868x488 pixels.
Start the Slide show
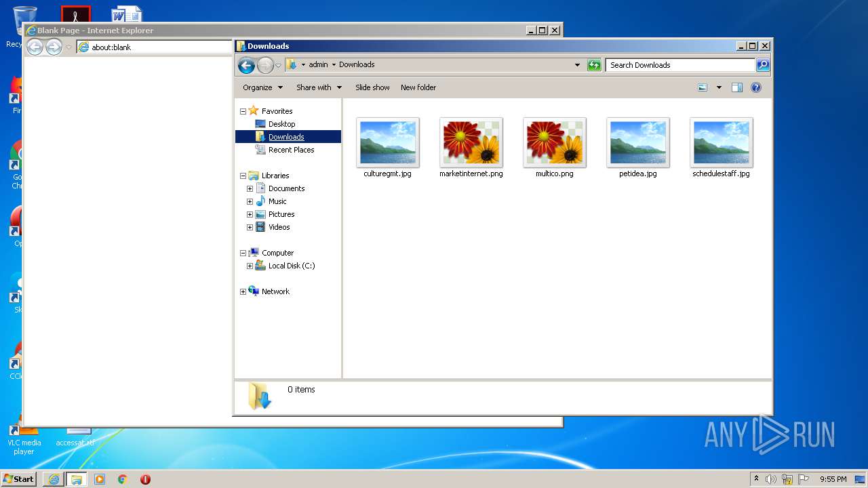372,87
